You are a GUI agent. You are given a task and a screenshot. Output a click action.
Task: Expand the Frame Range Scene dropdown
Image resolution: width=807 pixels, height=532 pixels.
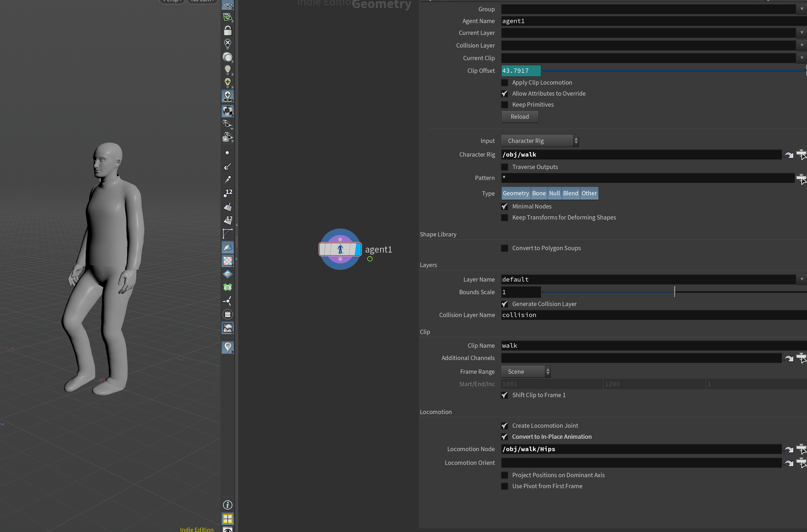click(x=525, y=371)
